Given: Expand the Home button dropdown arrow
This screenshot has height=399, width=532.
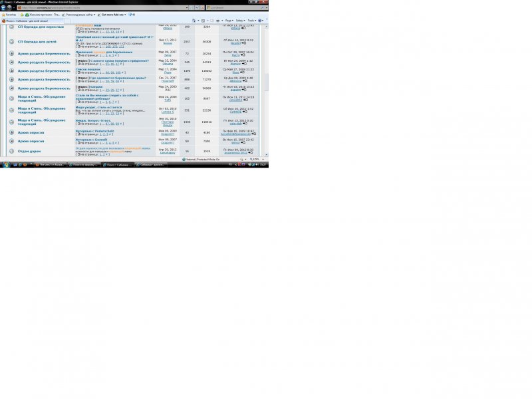Looking at the screenshot, I should [x=198, y=21].
